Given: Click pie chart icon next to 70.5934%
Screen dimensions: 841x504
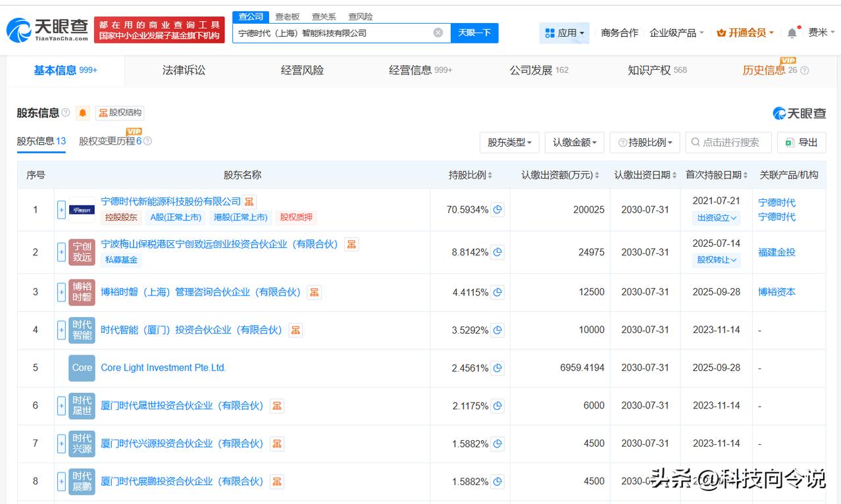Looking at the screenshot, I should (498, 210).
